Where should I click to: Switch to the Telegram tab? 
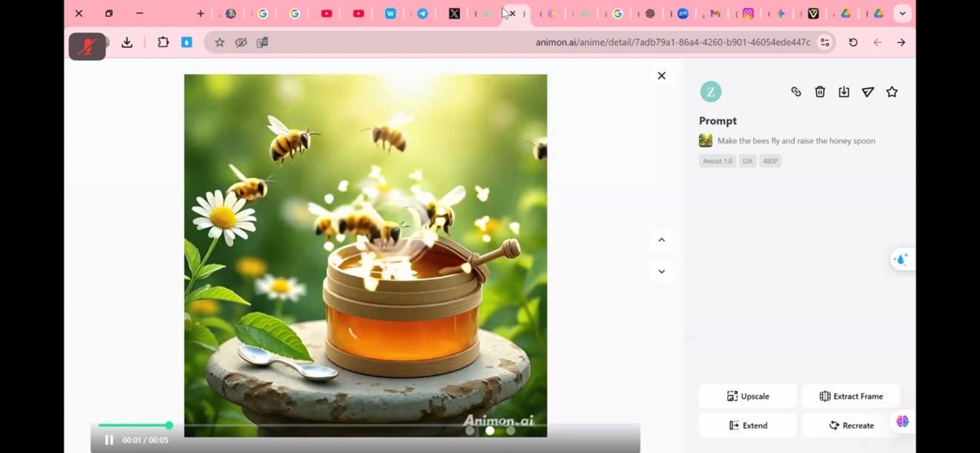[422, 14]
